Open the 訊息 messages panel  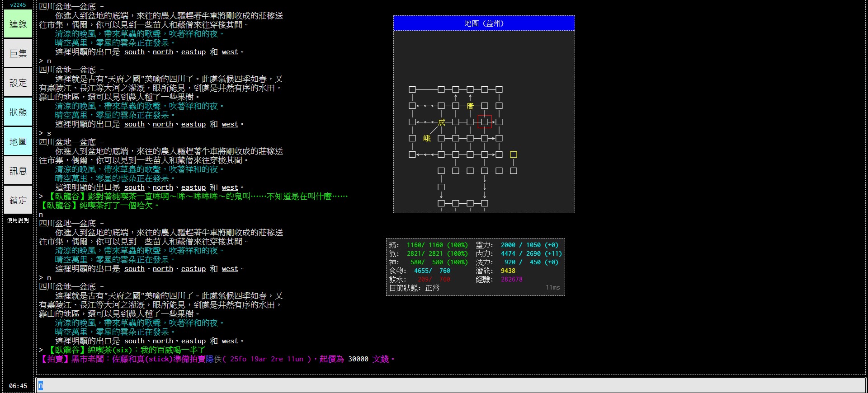[18, 171]
